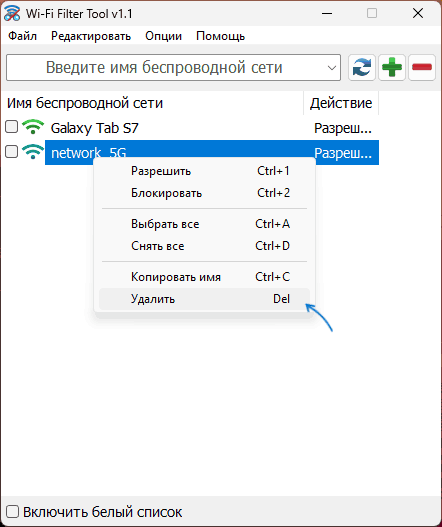Choose Удалить in the context menu
The image size is (442, 527).
point(204,299)
